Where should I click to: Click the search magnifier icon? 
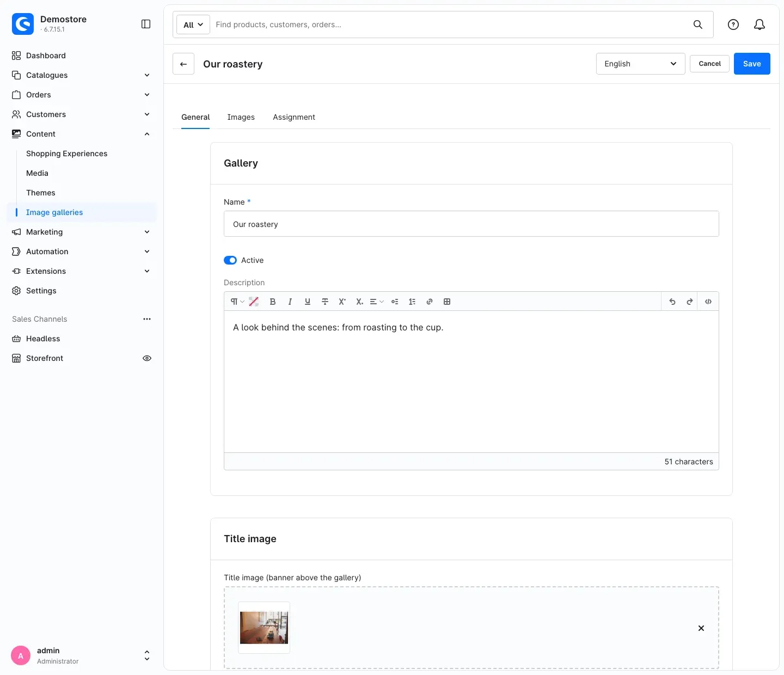(x=698, y=24)
